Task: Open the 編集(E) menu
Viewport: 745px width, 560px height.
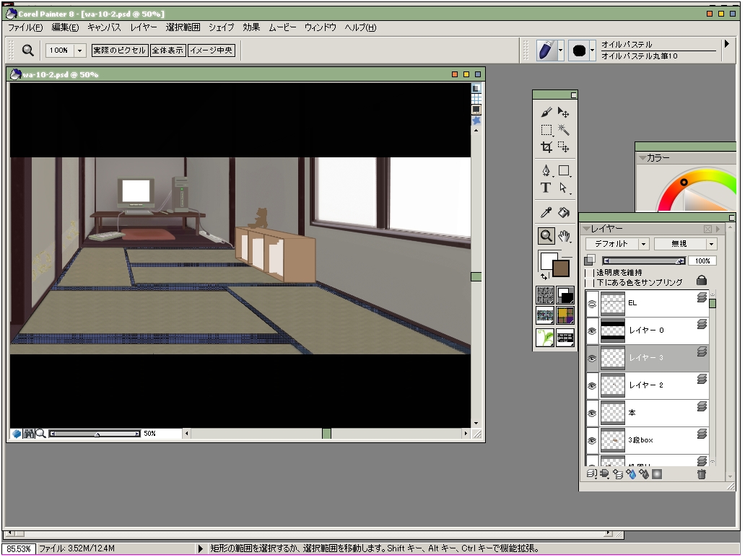Action: pyautogui.click(x=65, y=27)
